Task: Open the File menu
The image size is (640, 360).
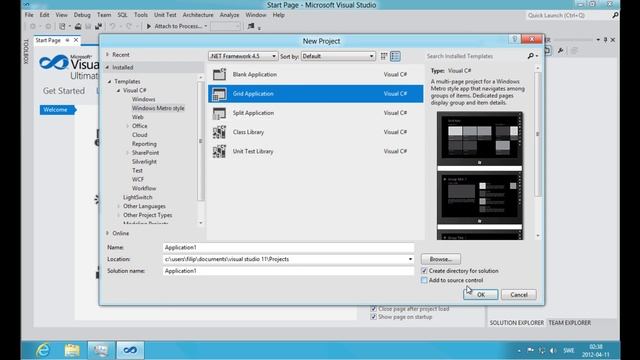Action: click(29, 15)
